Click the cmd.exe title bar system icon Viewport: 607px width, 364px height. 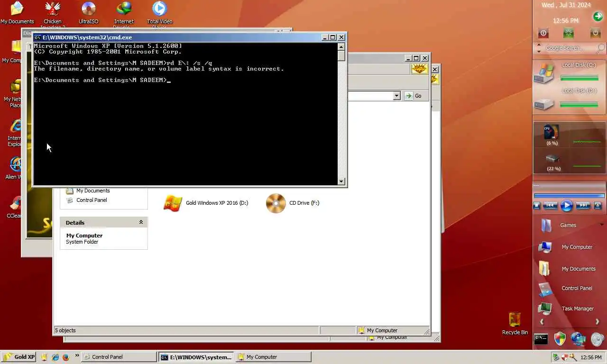[37, 37]
